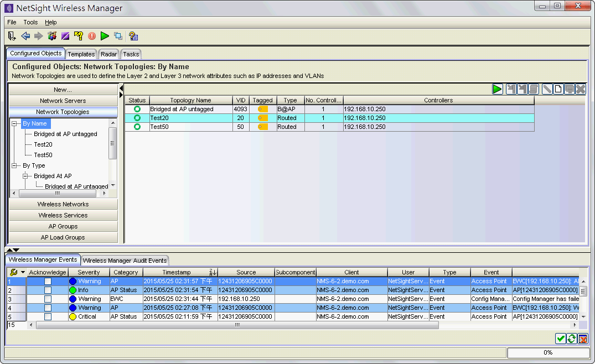The width and height of the screenshot is (595, 364).
Task: Collapse the By Name tree node
Action: click(x=14, y=123)
